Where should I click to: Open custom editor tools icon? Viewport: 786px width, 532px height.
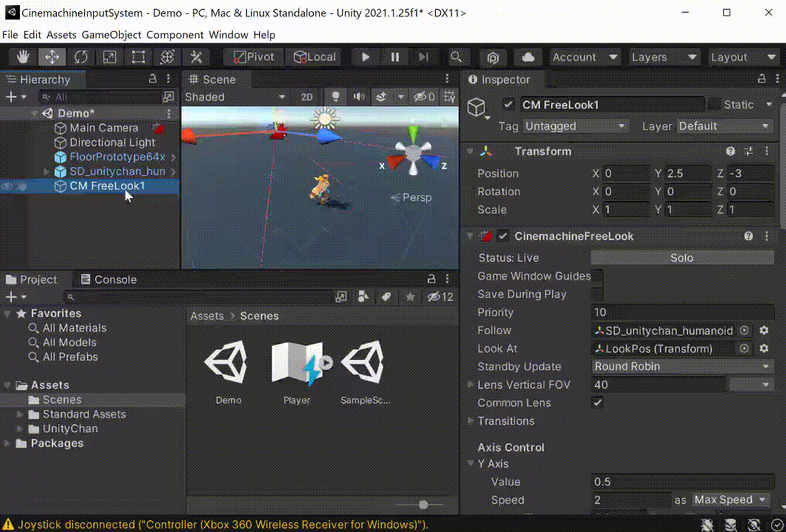196,57
